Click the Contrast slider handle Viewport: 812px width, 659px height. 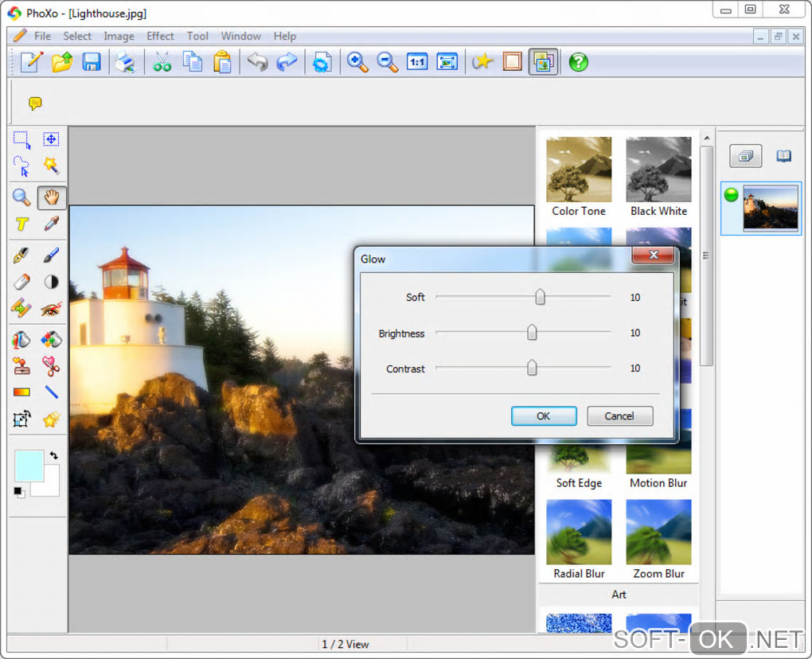click(x=532, y=368)
